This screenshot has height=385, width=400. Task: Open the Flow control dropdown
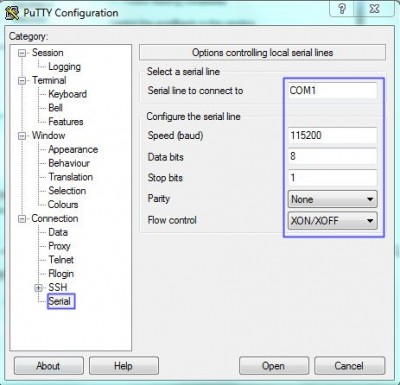coord(332,221)
